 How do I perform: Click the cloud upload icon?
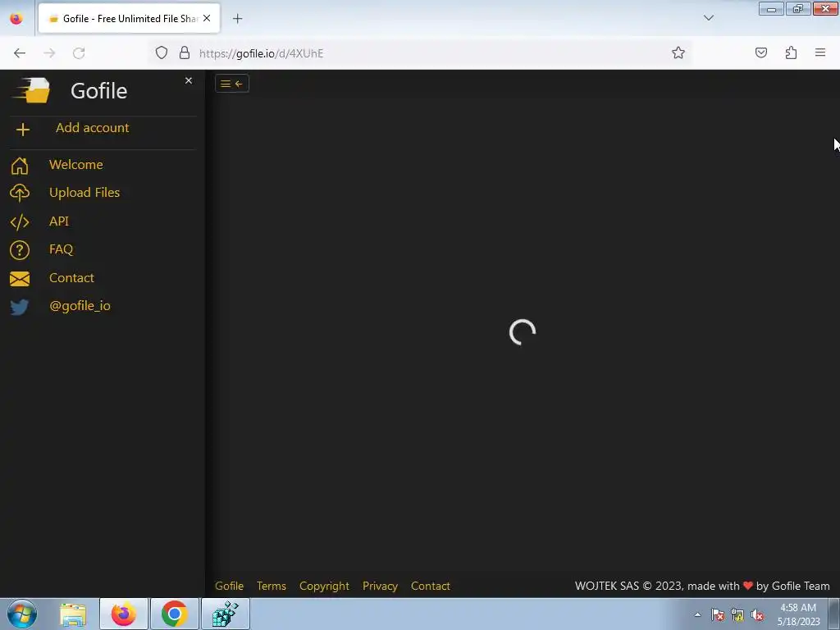pos(20,194)
